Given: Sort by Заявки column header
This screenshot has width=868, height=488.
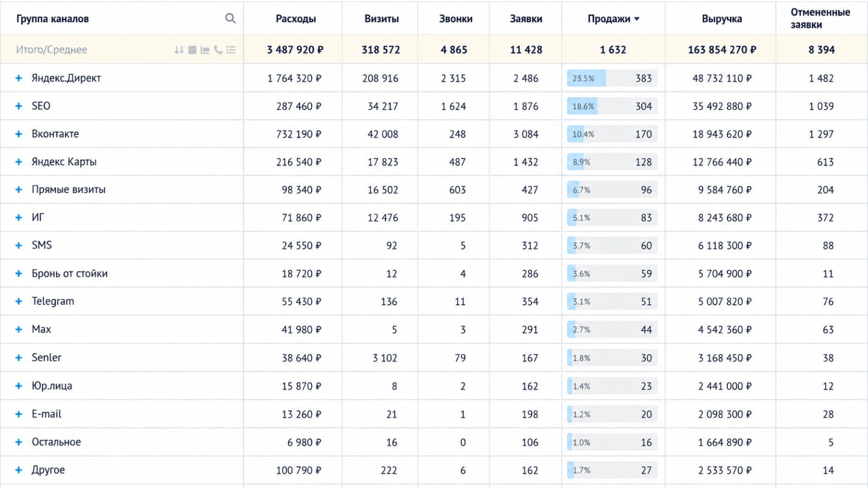Looking at the screenshot, I should [526, 19].
